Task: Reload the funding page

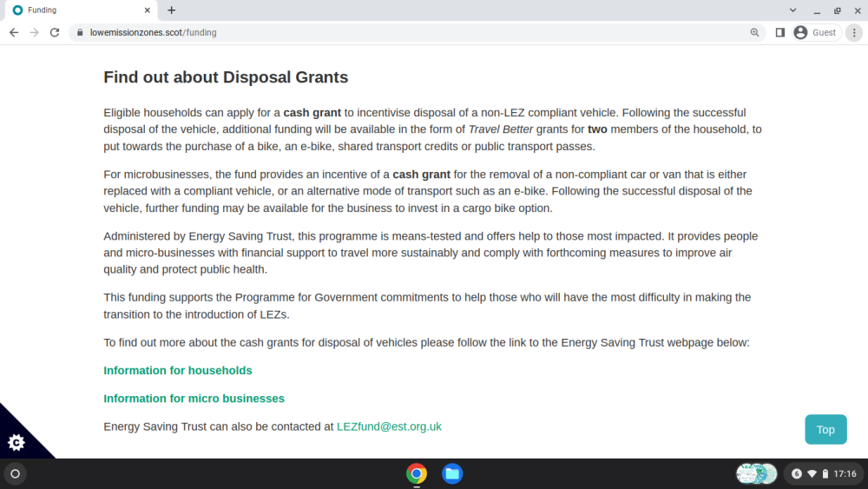Action: tap(54, 33)
